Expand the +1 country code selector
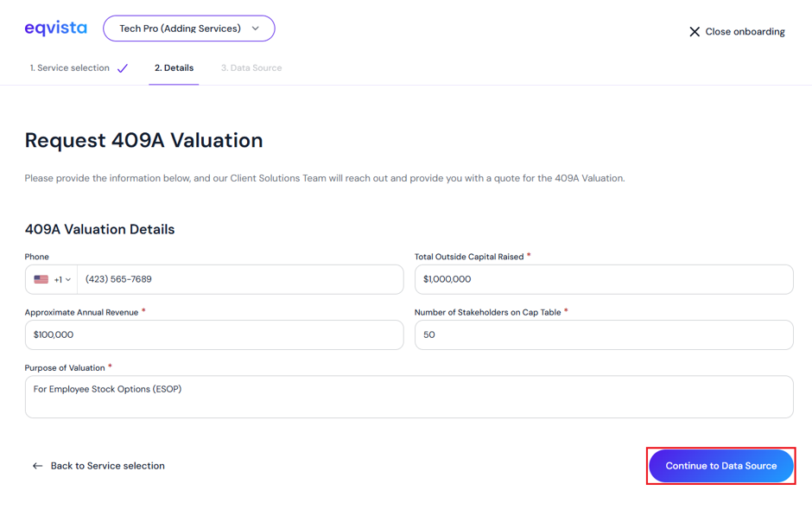 click(62, 279)
